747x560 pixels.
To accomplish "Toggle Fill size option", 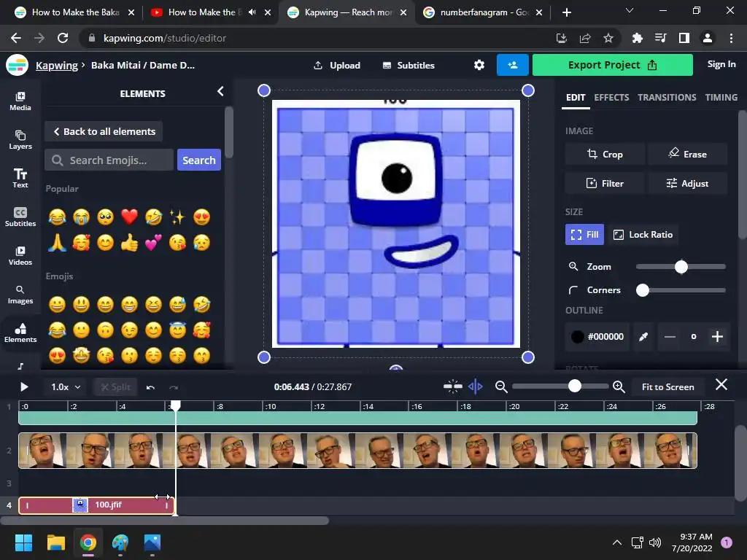I will click(584, 234).
